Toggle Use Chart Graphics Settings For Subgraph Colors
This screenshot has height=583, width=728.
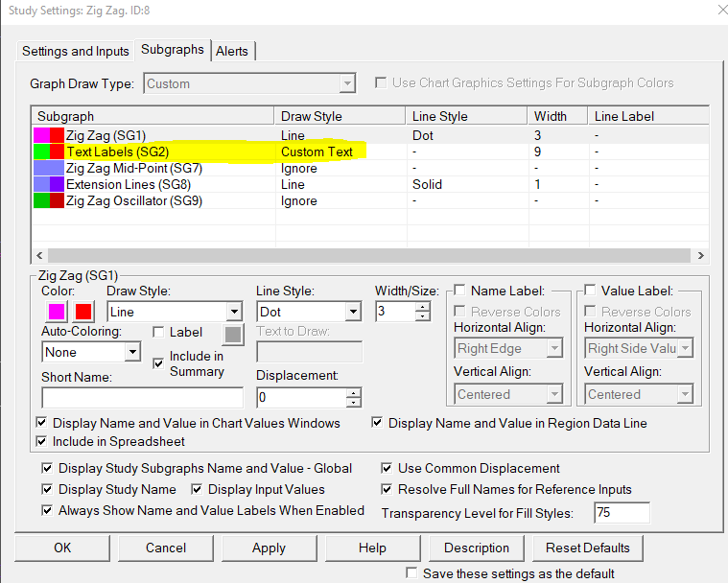(381, 83)
